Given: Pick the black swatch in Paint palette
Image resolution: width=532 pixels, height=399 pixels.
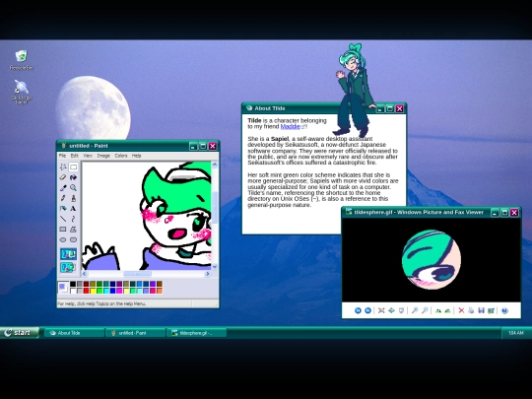Looking at the screenshot, I should 73,285.
